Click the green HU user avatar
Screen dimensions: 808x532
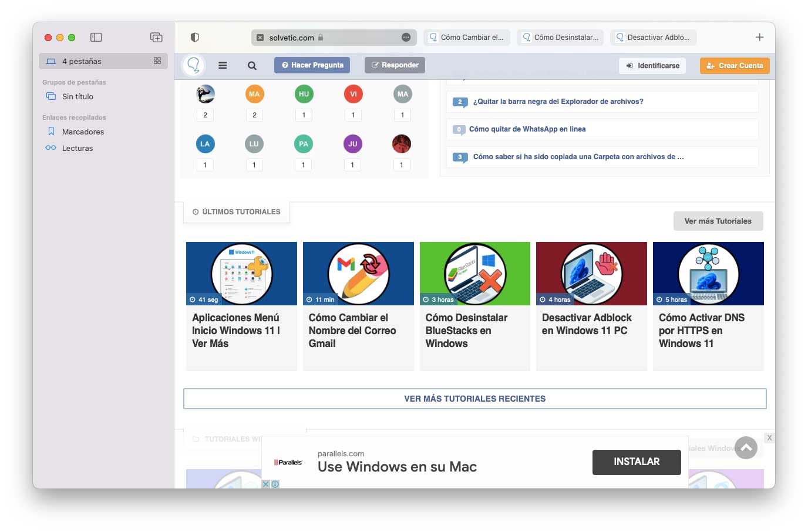(x=304, y=94)
